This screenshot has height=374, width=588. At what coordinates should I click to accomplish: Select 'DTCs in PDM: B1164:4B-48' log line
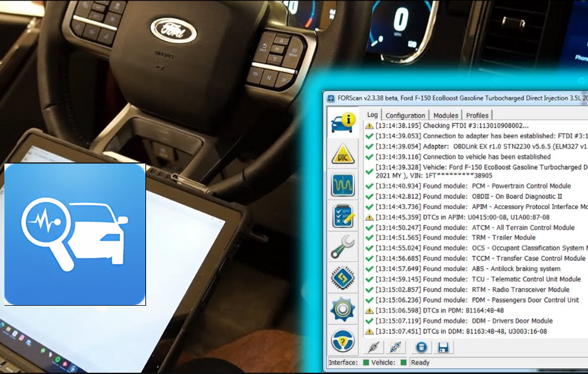coord(440,311)
